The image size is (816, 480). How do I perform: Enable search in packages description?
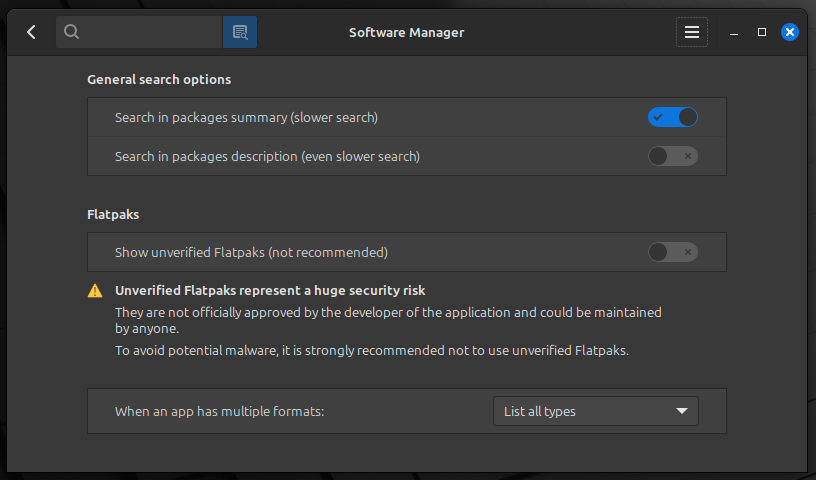[x=672, y=156]
